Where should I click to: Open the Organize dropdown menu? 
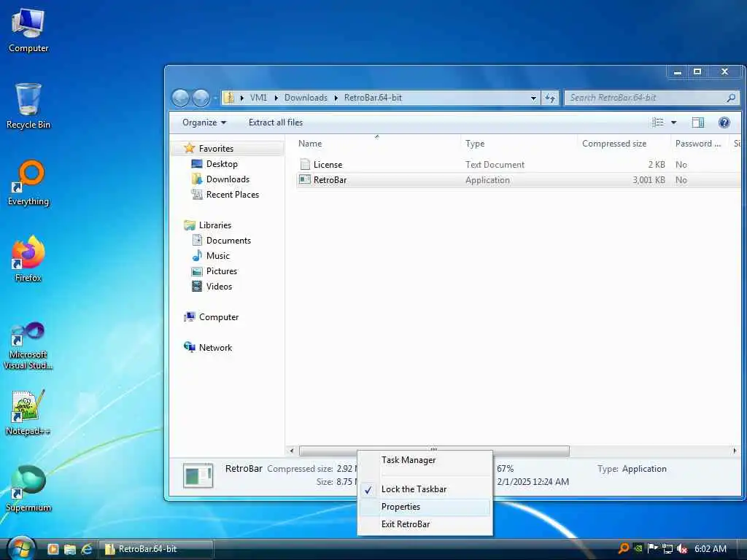(204, 122)
